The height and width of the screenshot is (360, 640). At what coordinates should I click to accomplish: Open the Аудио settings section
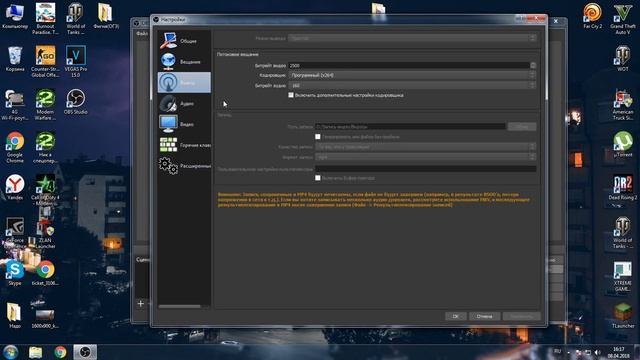[x=184, y=103]
